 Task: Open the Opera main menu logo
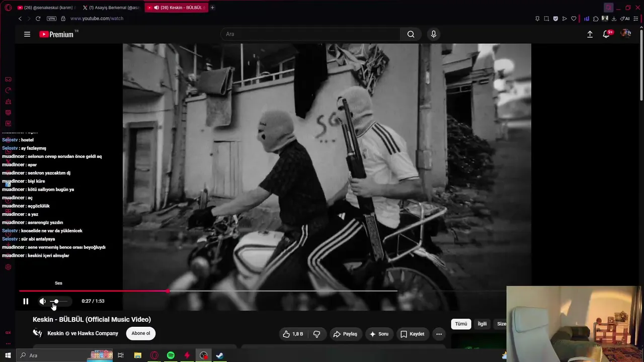8,8
